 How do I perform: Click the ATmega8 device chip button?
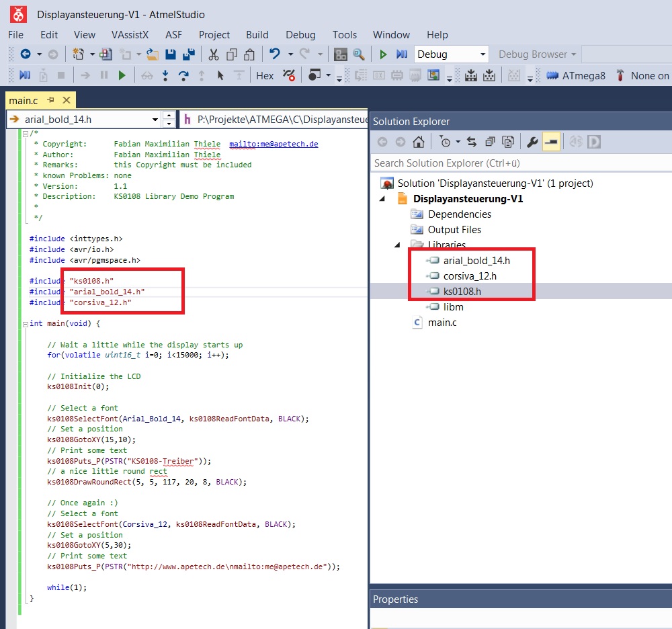coord(576,75)
